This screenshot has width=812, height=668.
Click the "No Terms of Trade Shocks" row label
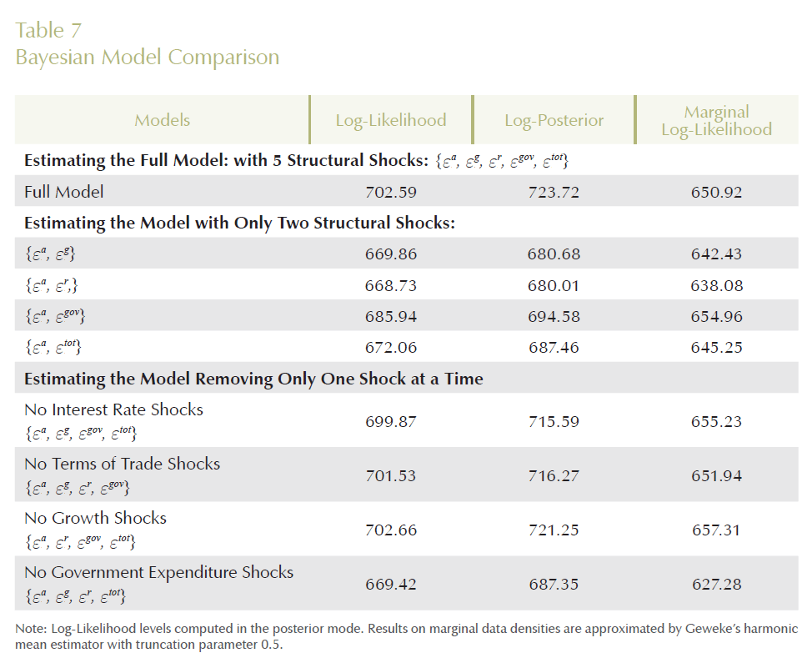pyautogui.click(x=122, y=464)
